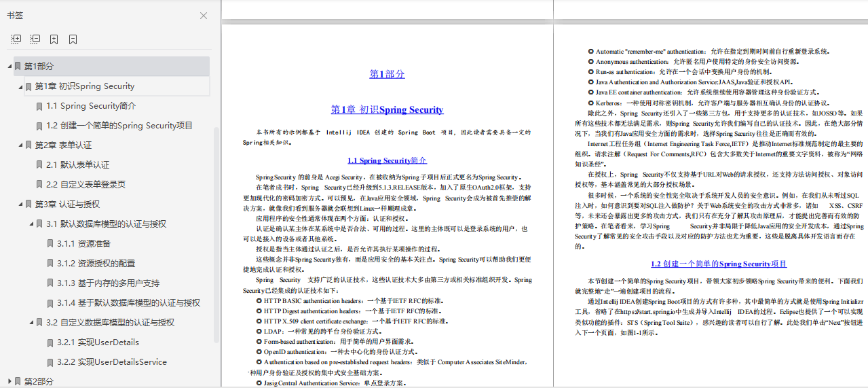Screen dimensions: 868x388
Task: Collapse the 第2章 表单认证 node
Action: tap(20, 145)
